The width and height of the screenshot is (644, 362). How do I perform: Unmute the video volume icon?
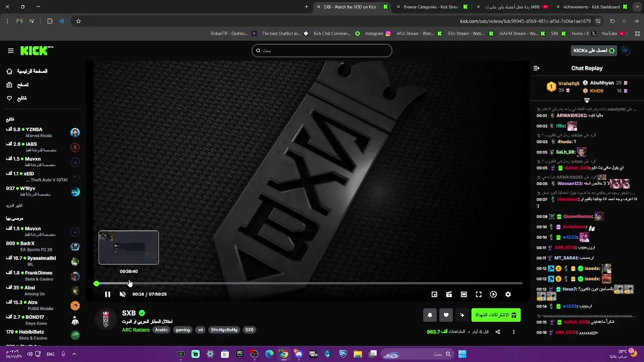click(122, 294)
